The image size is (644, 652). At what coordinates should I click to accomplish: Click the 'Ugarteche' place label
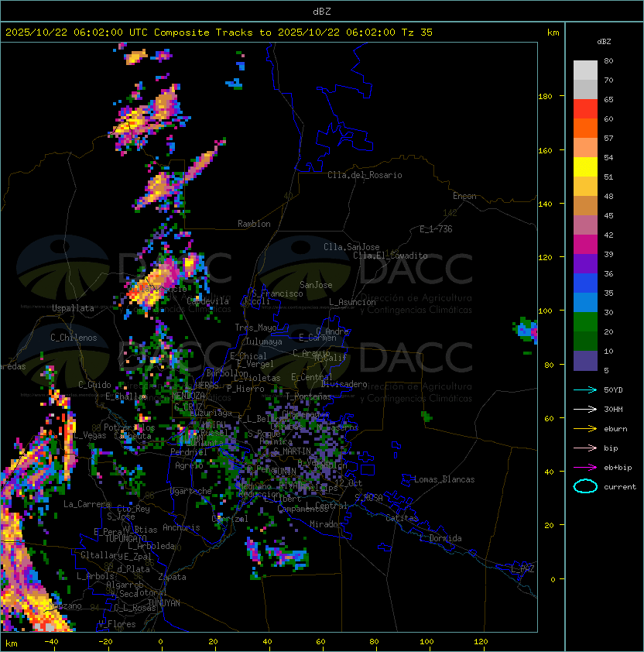(190, 491)
